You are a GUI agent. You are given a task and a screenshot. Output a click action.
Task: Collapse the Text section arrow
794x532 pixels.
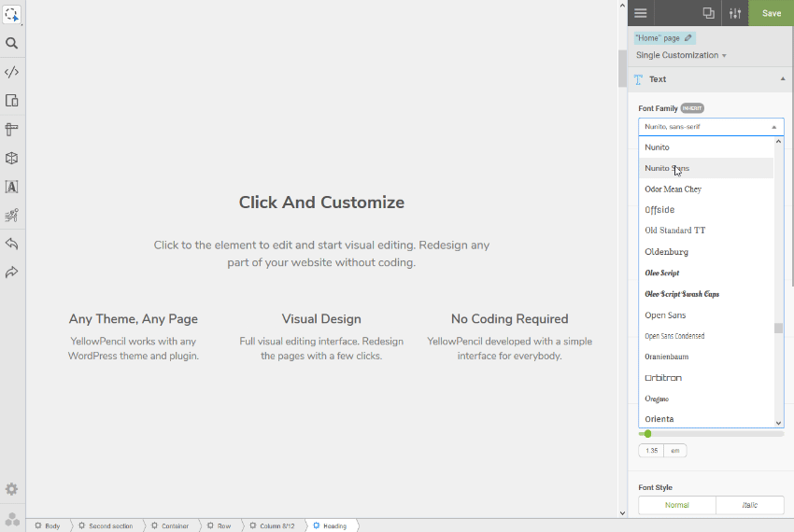[783, 79]
